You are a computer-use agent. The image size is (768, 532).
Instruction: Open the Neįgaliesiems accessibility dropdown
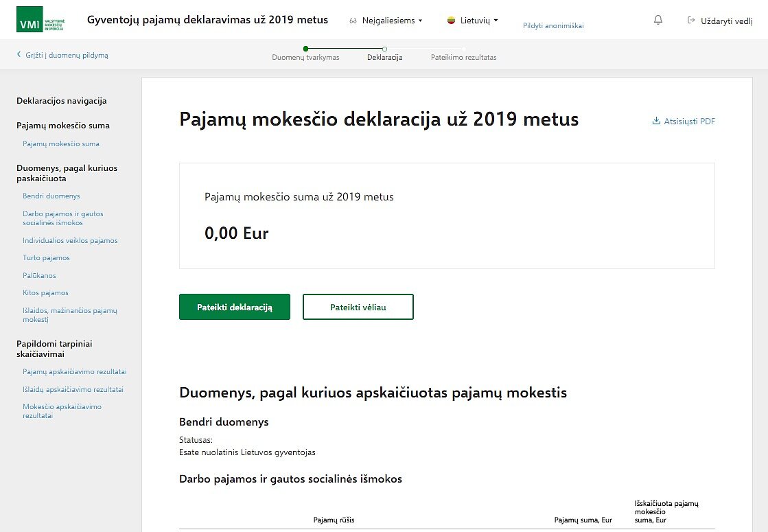388,21
